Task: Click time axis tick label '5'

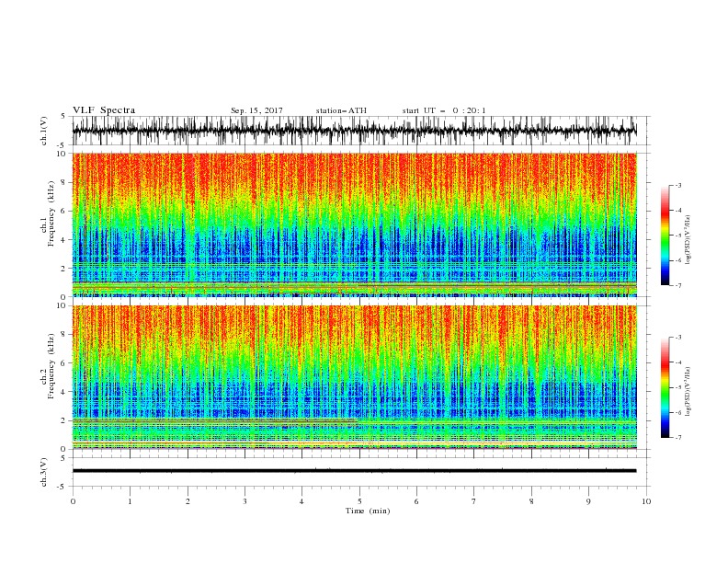Action: click(359, 501)
